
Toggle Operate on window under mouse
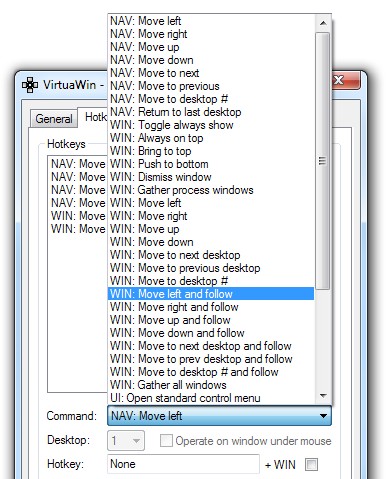[x=246, y=441]
